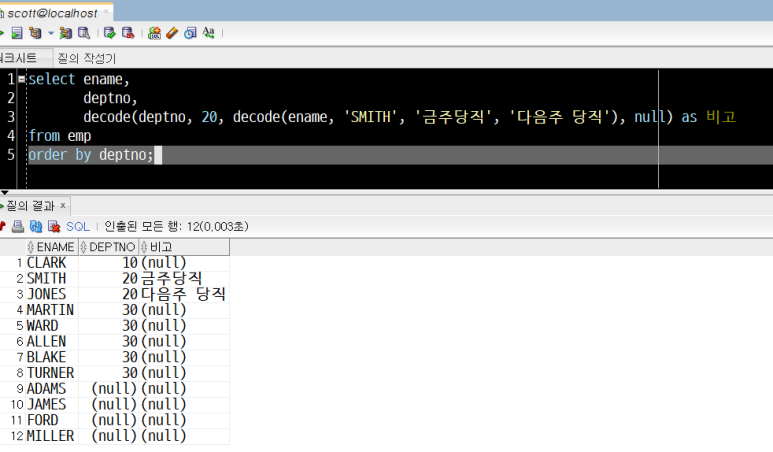
Task: Select the TURNER cell
Action: click(x=52, y=373)
